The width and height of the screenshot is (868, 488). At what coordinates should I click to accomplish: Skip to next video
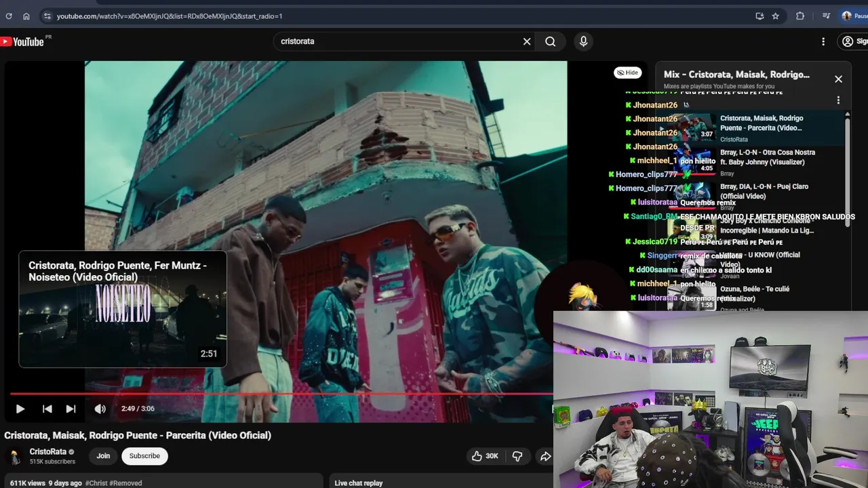(x=71, y=409)
